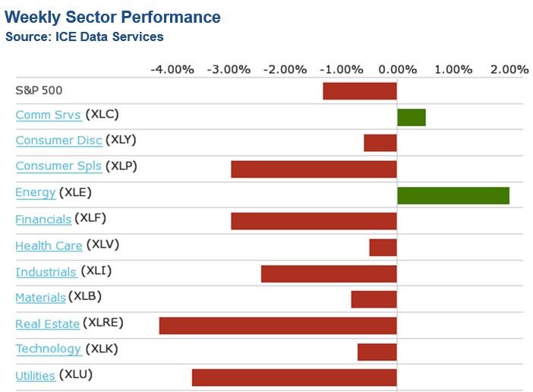Select the Real Estate link
This screenshot has height=392, width=533.
[47, 324]
